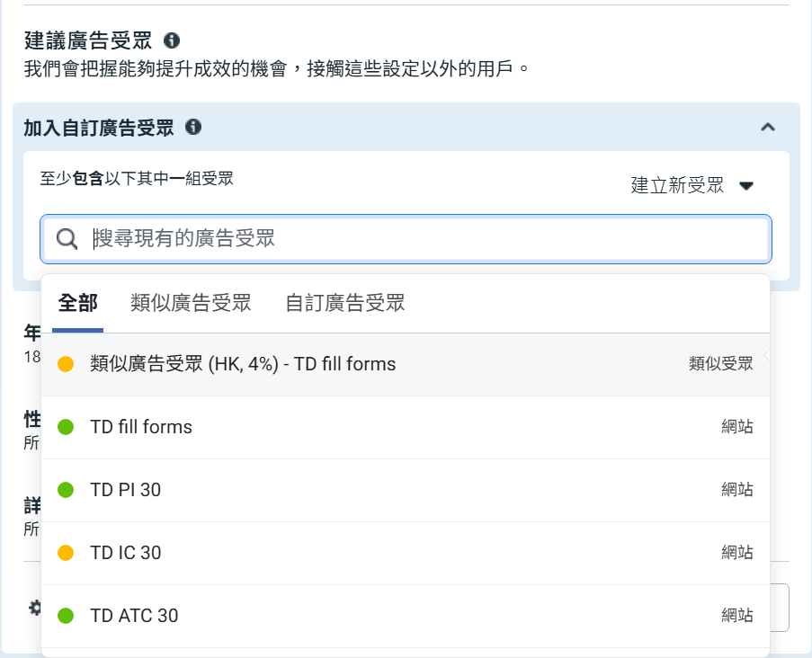
Task: Open the 建立新受眾 dropdown
Action: [692, 185]
